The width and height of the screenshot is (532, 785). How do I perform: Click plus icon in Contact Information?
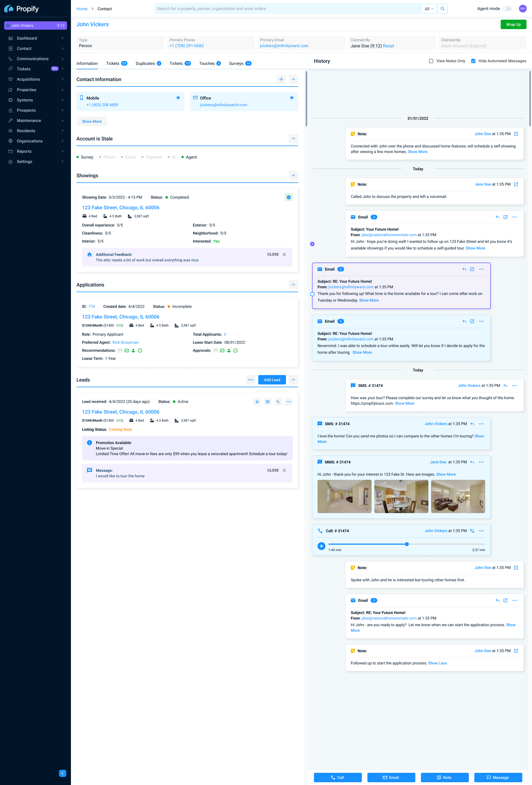pos(281,79)
